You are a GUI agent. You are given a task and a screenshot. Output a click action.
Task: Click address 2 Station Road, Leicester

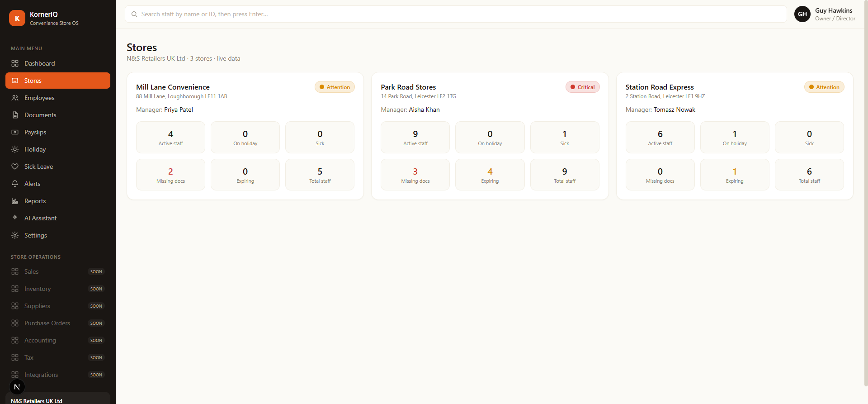coord(665,96)
